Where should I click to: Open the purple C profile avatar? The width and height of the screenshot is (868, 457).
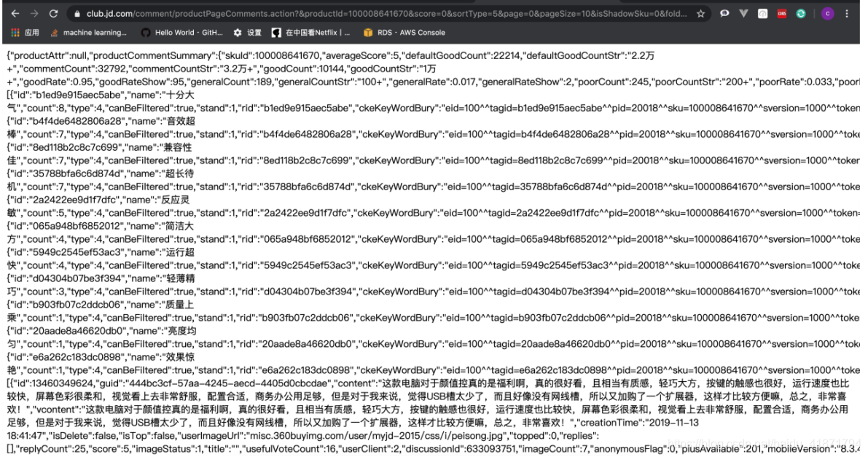pos(828,14)
